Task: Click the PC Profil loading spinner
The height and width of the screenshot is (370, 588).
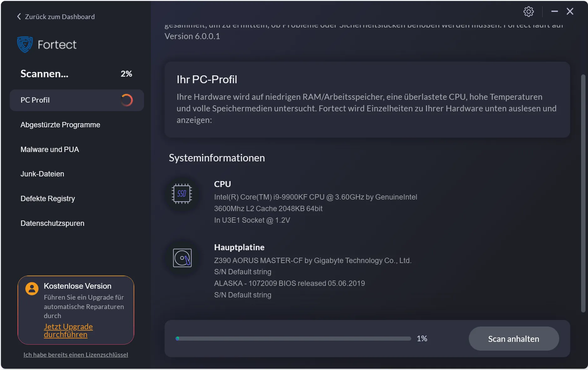Action: (127, 100)
